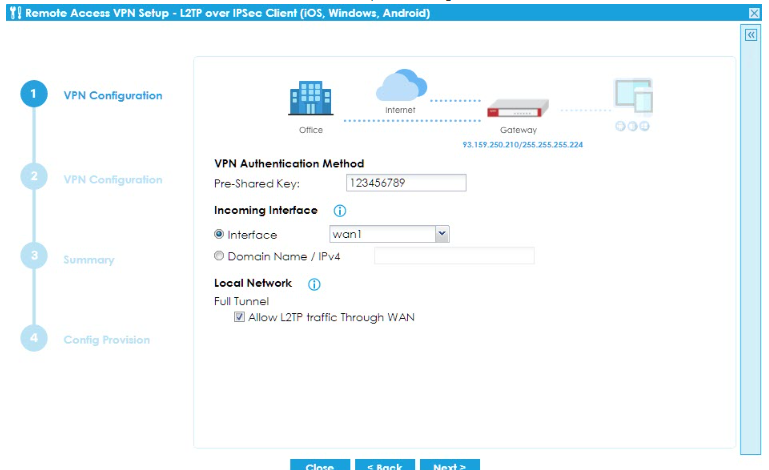Open Incoming Interface info icon
Image resolution: width=769 pixels, height=470 pixels.
(x=339, y=211)
